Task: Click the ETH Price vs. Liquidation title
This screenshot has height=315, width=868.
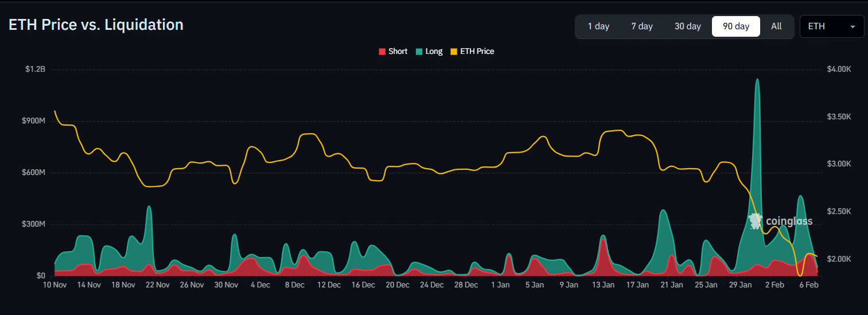Action: point(96,25)
